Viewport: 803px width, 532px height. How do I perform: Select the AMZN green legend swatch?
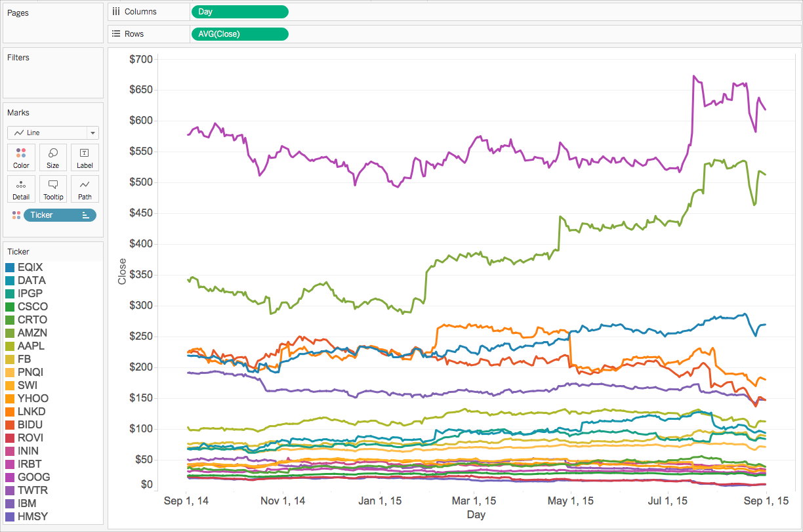(10, 333)
